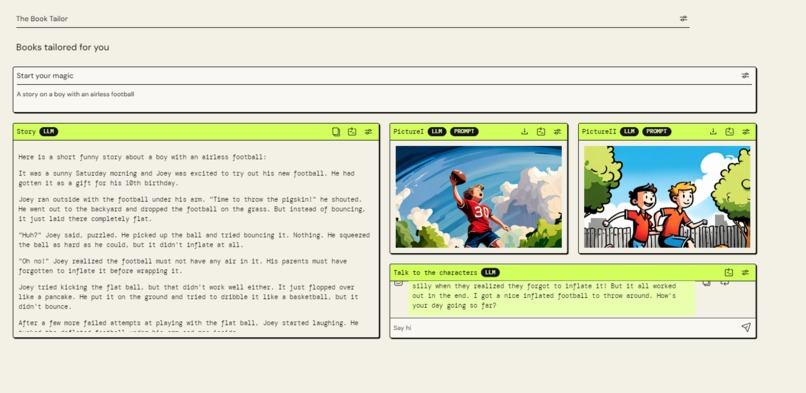Screen dimensions: 806x393
Task: Click paragraph starting '"Oh no!" Joey realized'
Action: [182, 266]
